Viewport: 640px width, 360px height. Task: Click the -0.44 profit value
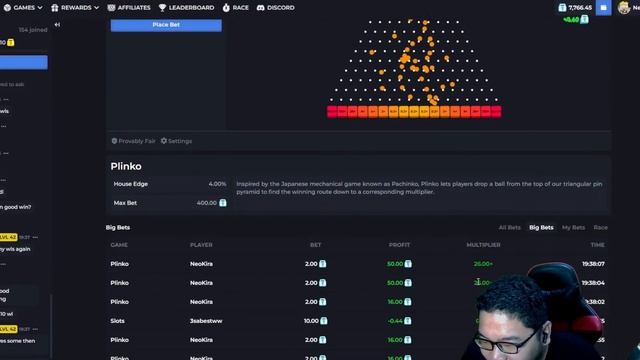click(395, 321)
